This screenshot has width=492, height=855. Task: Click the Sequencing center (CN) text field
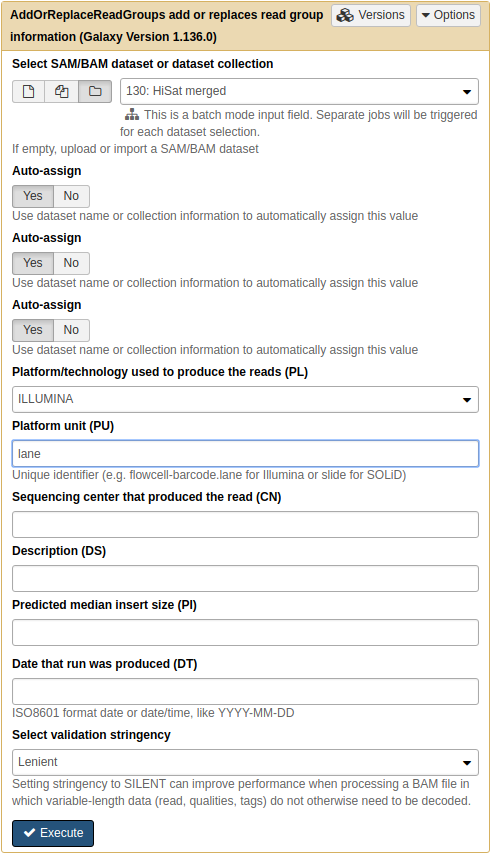[x=245, y=525]
